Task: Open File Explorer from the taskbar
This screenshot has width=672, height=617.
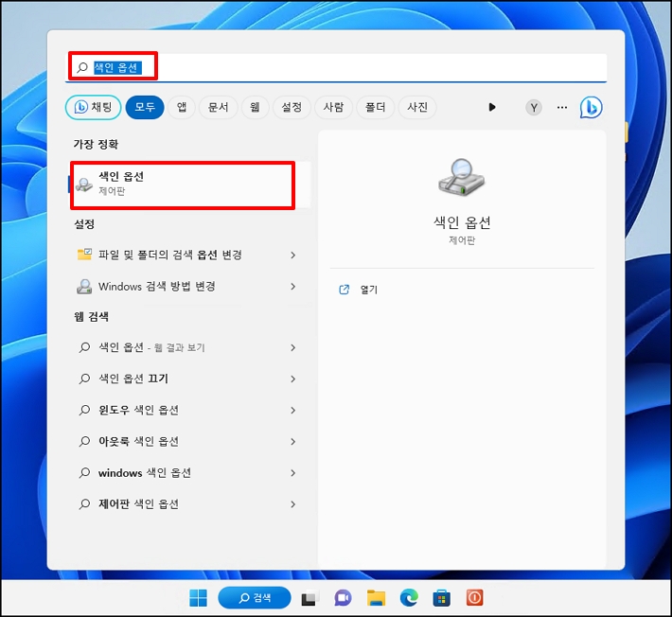Action: coord(377,598)
